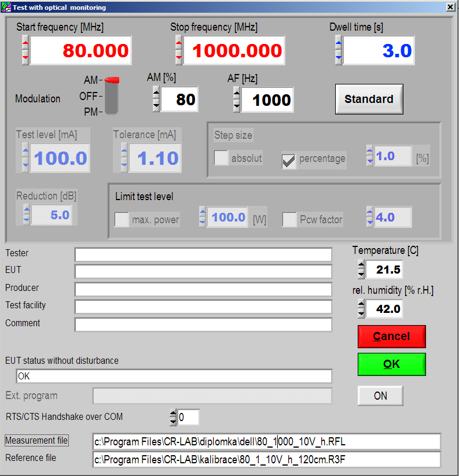Click the RTS/CTS Handshake COM value field
This screenshot has width=459, height=476.
(x=188, y=417)
